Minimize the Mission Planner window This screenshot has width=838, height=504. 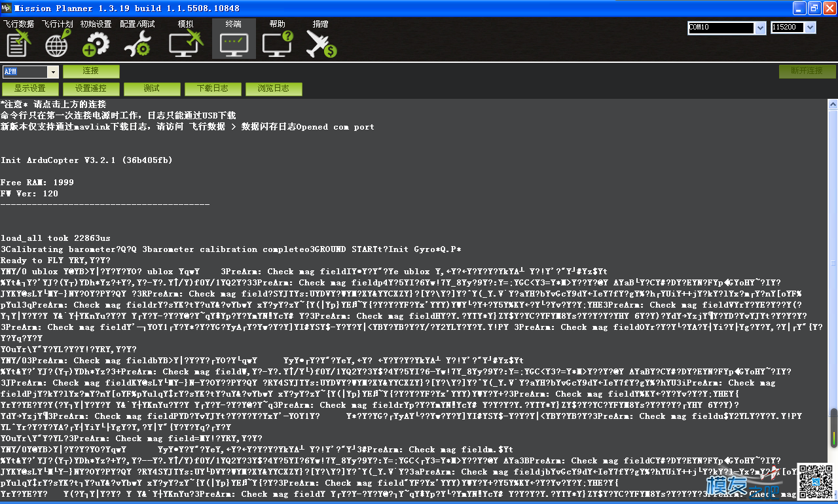[x=799, y=8]
